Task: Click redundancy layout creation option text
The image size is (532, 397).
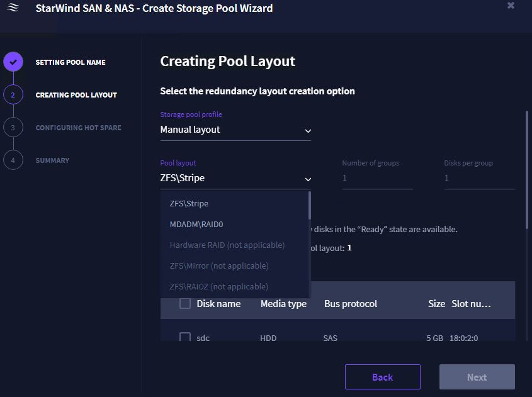Action: coord(258,91)
